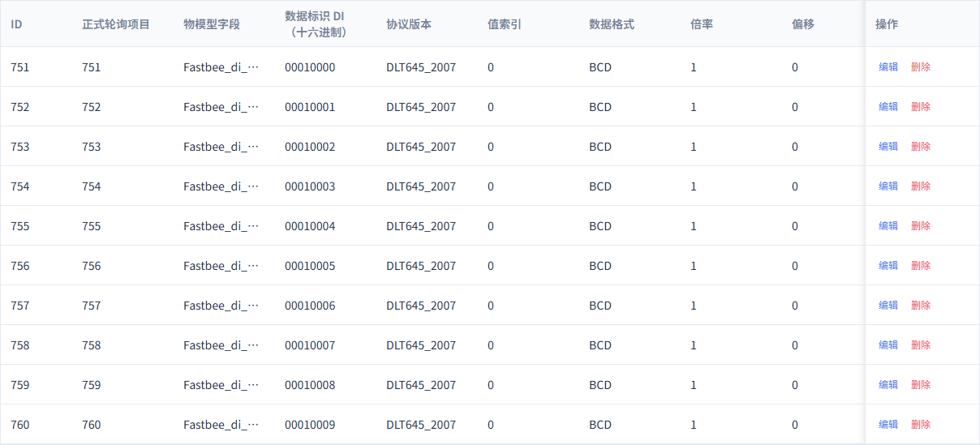Click 编辑 for row 751
This screenshot has height=445, width=980.
click(888, 67)
